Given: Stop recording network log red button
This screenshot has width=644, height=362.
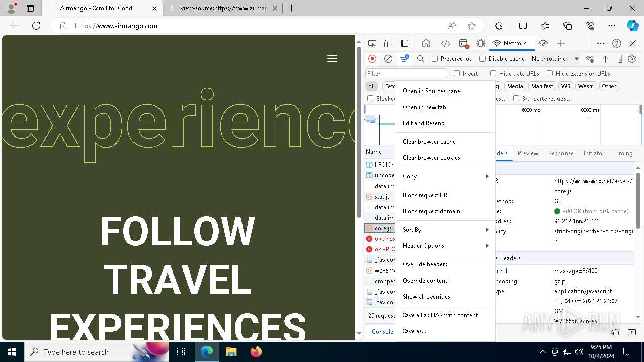Looking at the screenshot, I should (x=372, y=59).
